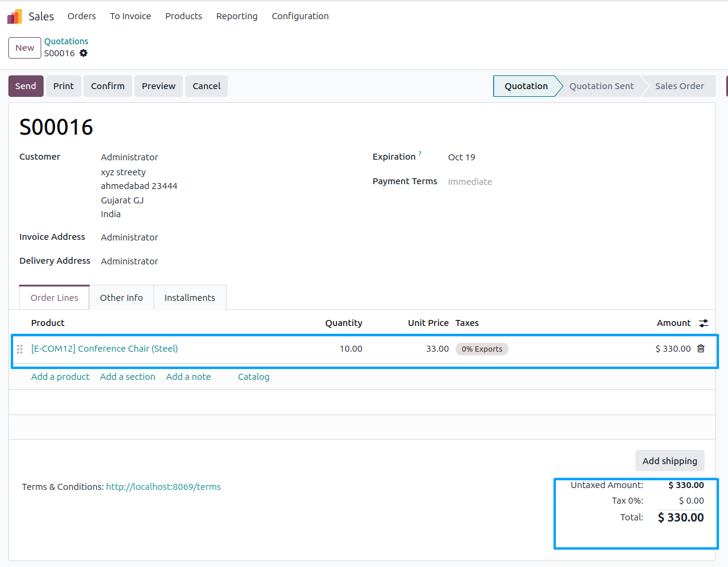Switch to the Installments tab
The width and height of the screenshot is (728, 567).
click(x=190, y=298)
